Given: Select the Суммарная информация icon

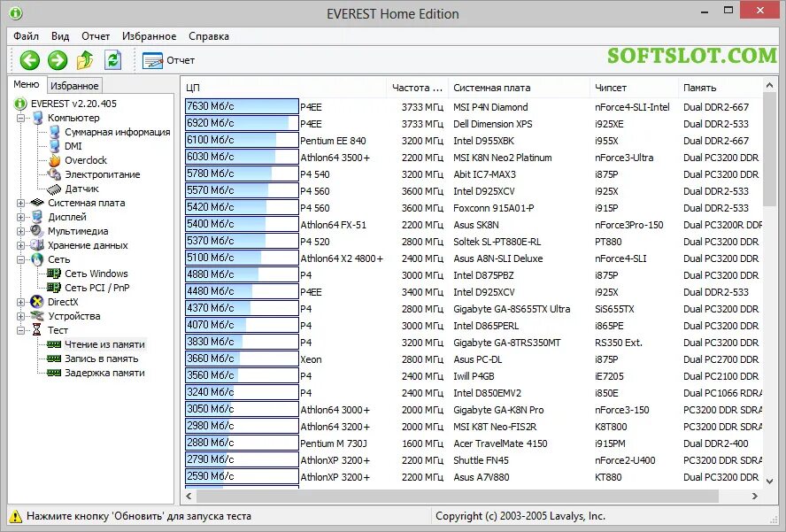Looking at the screenshot, I should click(54, 132).
